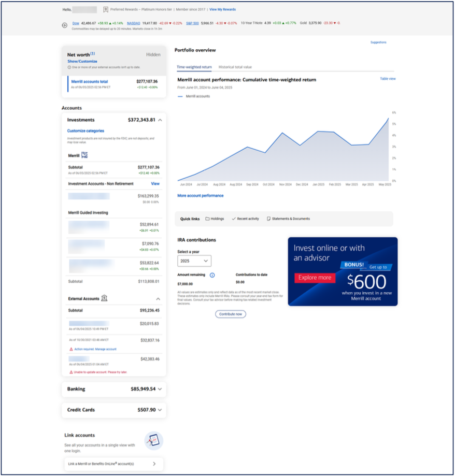Click the Link accounts clipboard illustration

(153, 440)
